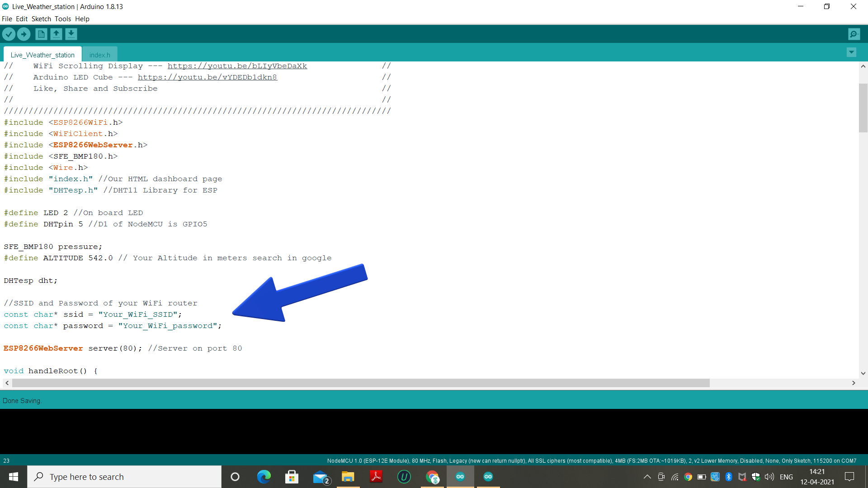The image size is (868, 488).
Task: Switch to second Arduino taskbar window
Action: click(x=488, y=477)
